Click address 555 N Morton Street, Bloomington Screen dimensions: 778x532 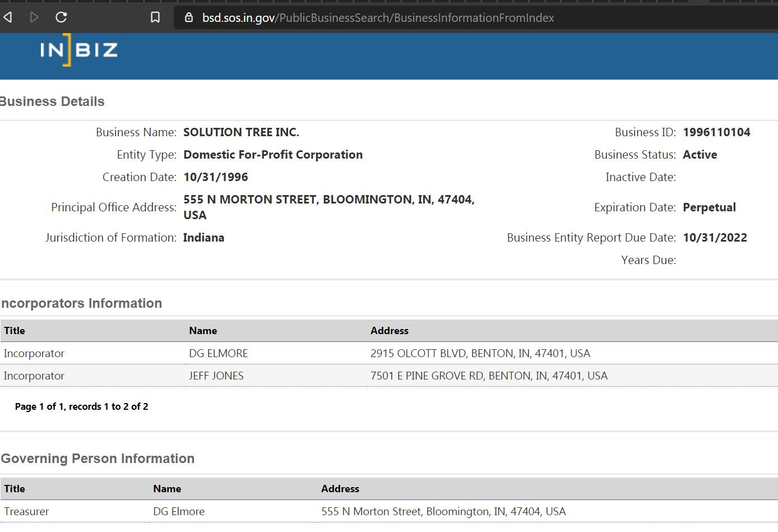pos(443,511)
